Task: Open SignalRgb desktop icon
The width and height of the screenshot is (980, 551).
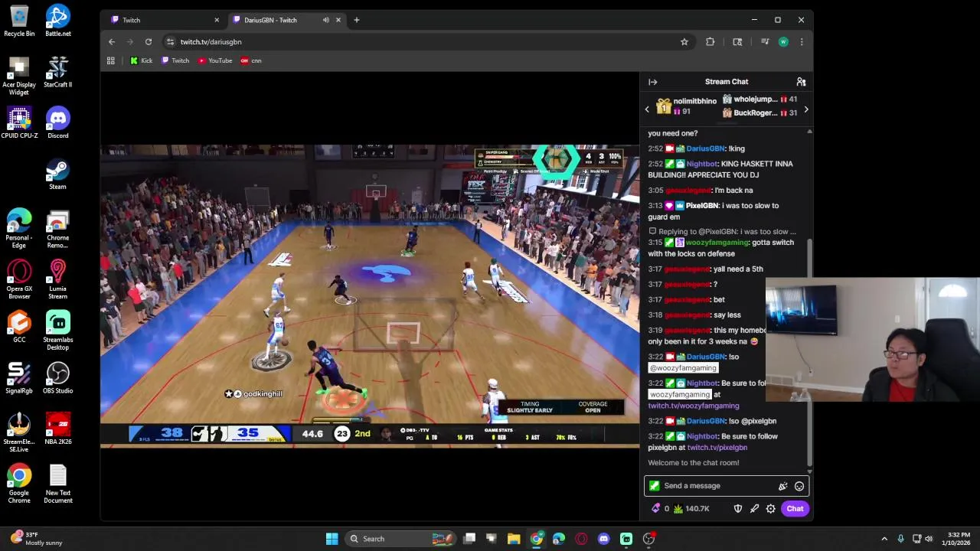Action: pos(19,377)
